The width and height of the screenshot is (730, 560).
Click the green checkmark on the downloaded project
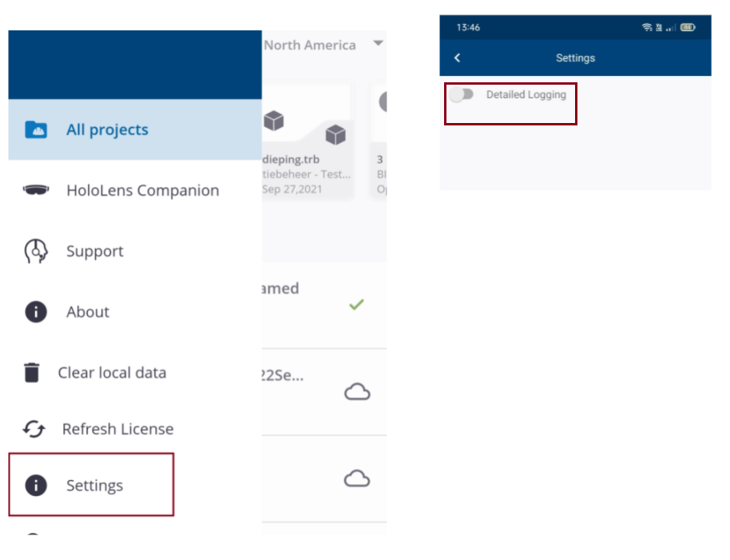(x=357, y=304)
